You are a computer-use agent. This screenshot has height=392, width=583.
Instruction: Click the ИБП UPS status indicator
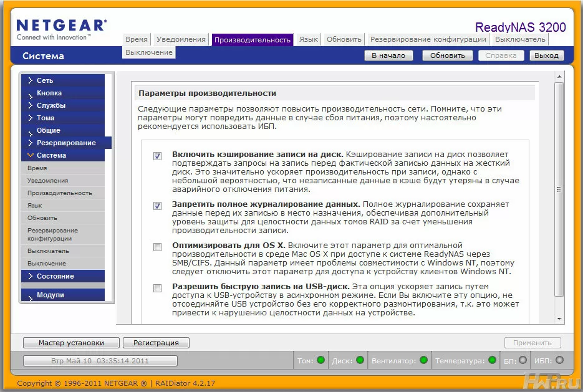tap(559, 360)
